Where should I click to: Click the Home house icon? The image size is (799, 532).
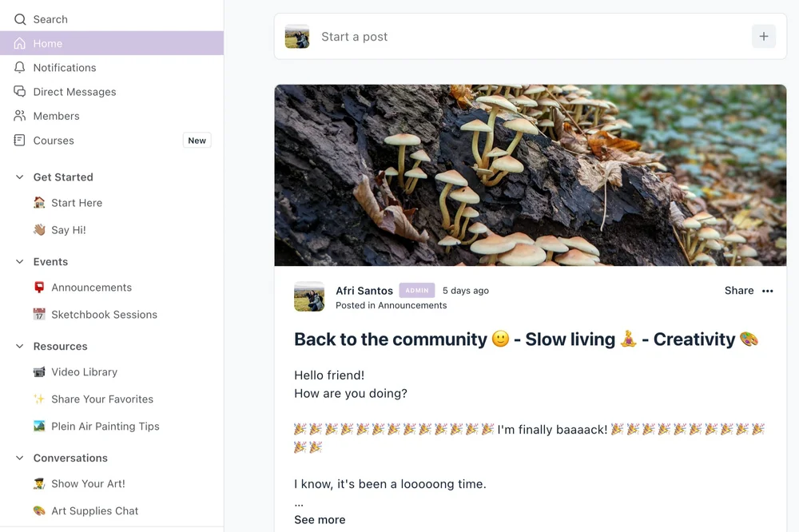pyautogui.click(x=20, y=43)
